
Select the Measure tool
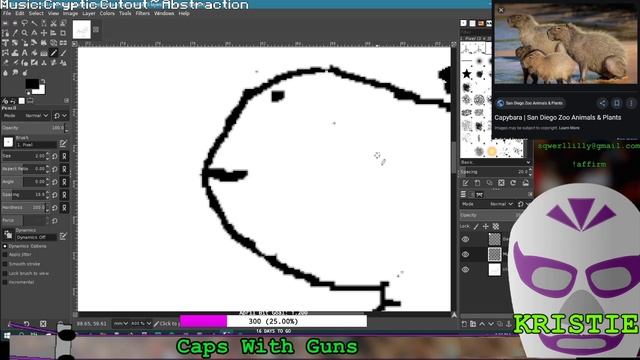click(x=34, y=33)
